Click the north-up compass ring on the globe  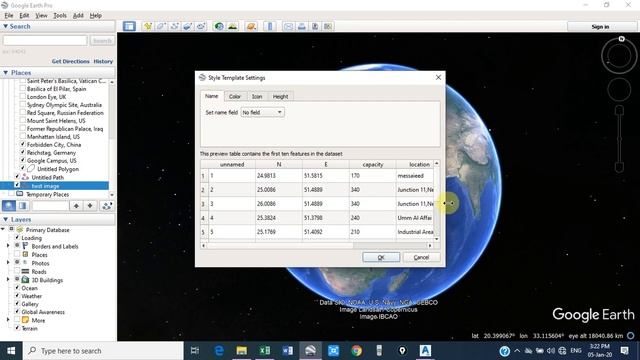[x=619, y=56]
